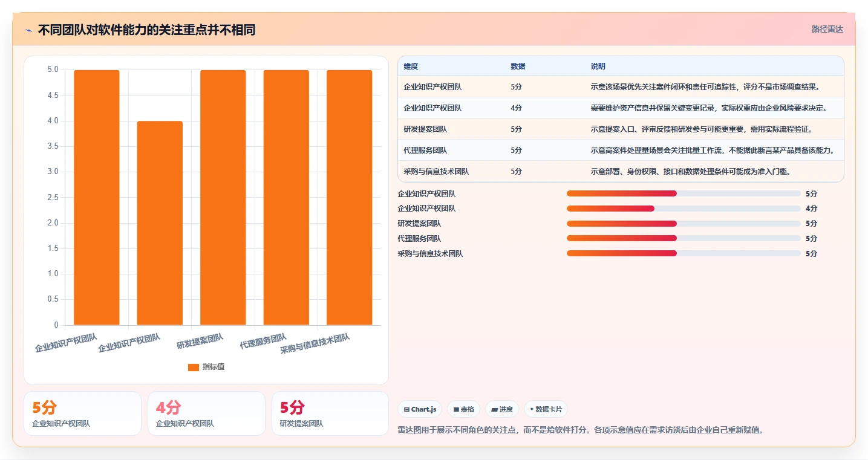Click the 2.5 y-axis tick label

pyautogui.click(x=53, y=198)
